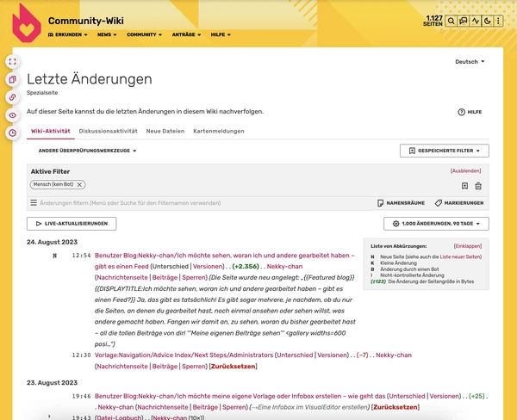Switch to Diskussionsaktivität tab

click(x=109, y=131)
